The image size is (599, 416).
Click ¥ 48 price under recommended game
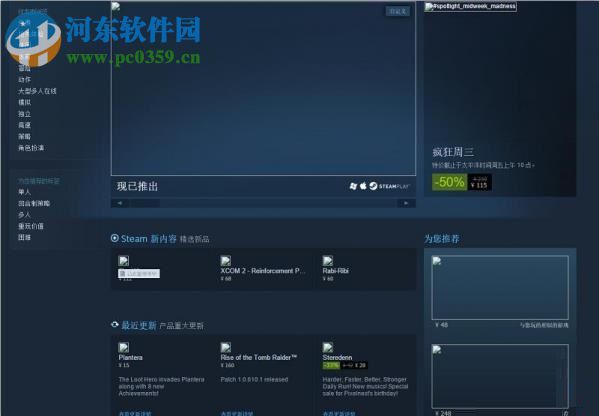click(442, 325)
